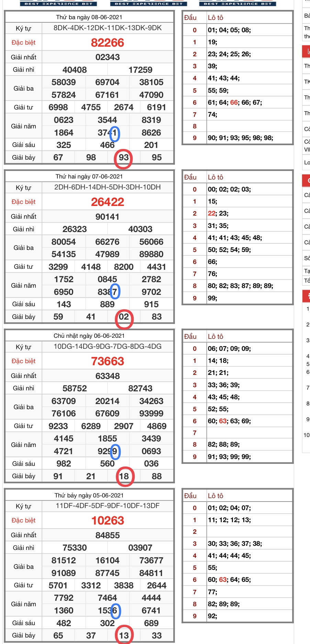Image resolution: width=310 pixels, height=644 pixels.
Task: Click second prize number 58752
Action: coord(75,388)
